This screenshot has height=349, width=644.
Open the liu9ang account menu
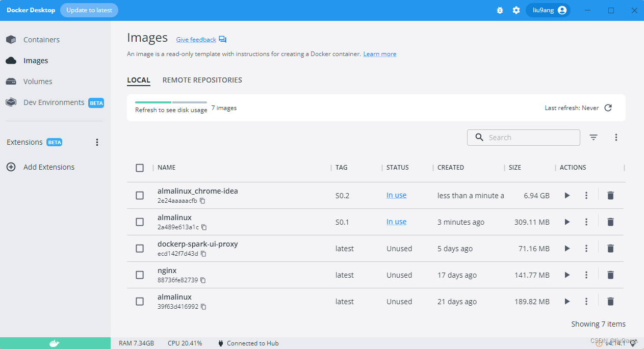tap(548, 10)
